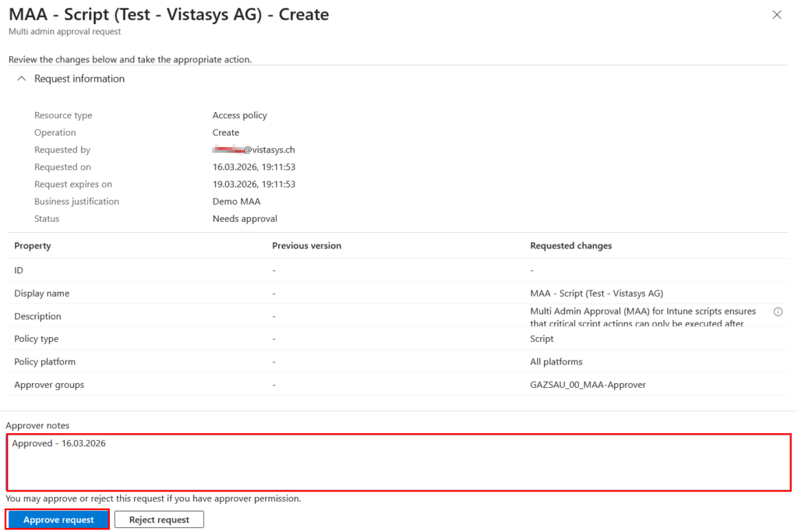Screen dimensions: 798x532
Task: Click the Previous version column header
Action: pos(308,245)
